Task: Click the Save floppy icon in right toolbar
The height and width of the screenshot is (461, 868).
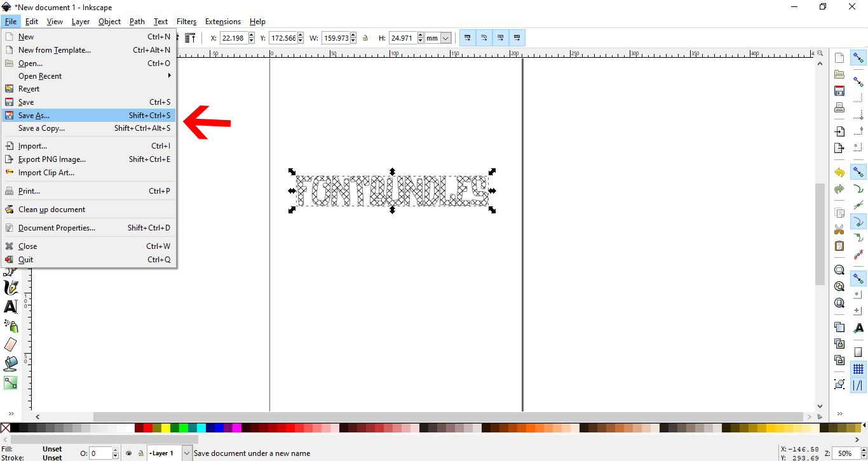Action: tap(839, 91)
